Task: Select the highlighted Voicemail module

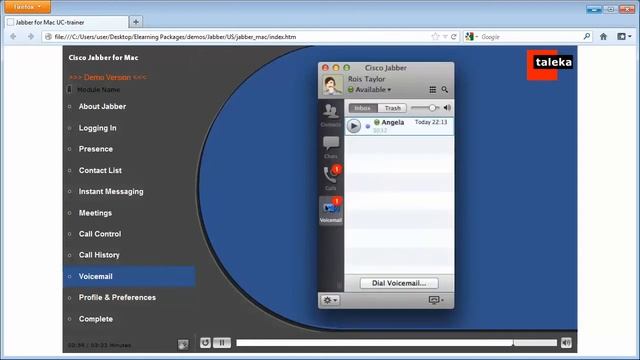Action: click(x=129, y=276)
